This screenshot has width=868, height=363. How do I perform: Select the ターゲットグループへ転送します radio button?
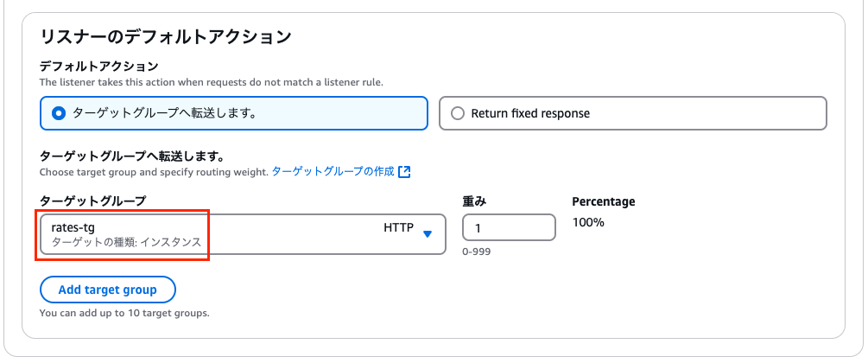59,113
